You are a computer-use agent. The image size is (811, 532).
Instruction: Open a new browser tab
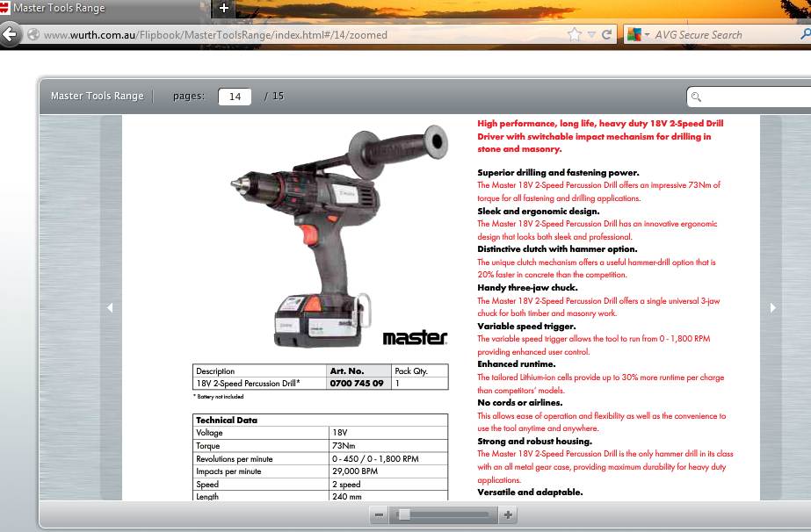pos(224,8)
